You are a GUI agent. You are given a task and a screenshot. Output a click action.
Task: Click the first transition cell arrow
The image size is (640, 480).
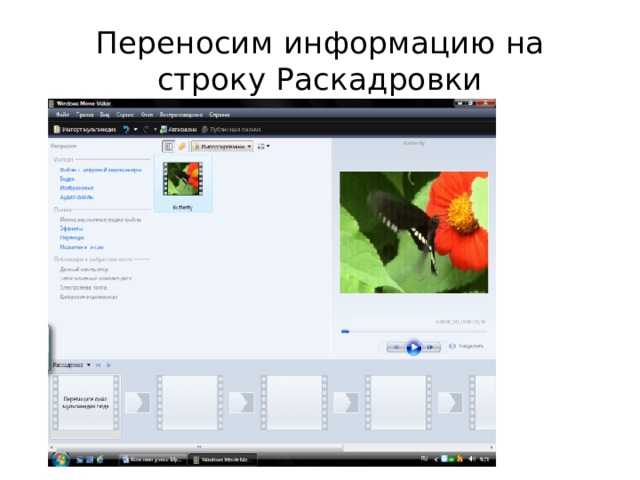pos(138,402)
